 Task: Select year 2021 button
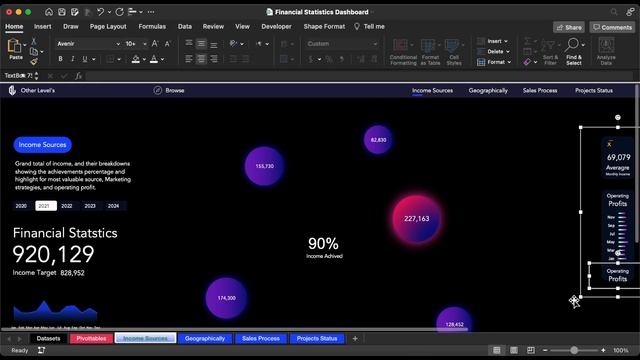(x=46, y=206)
